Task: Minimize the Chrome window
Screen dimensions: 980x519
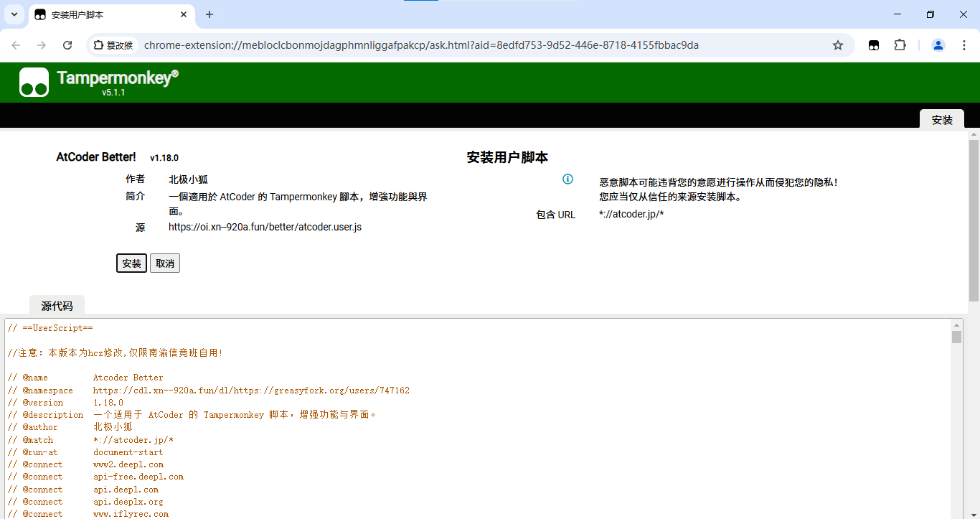Action: pos(897,14)
